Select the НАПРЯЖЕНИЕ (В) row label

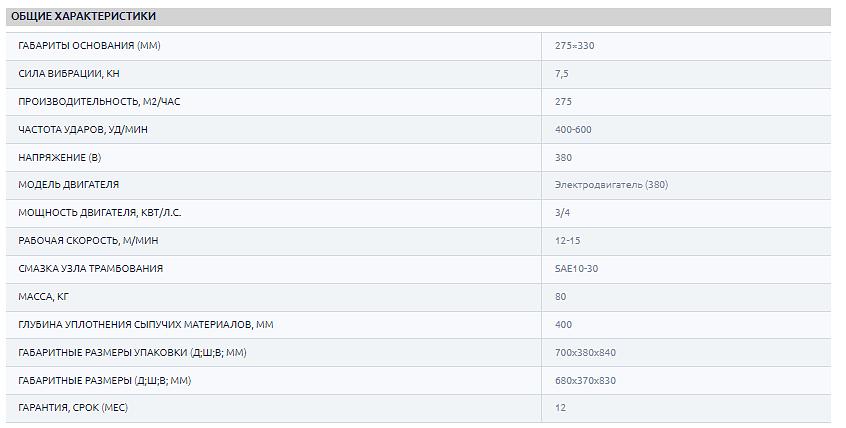click(60, 158)
